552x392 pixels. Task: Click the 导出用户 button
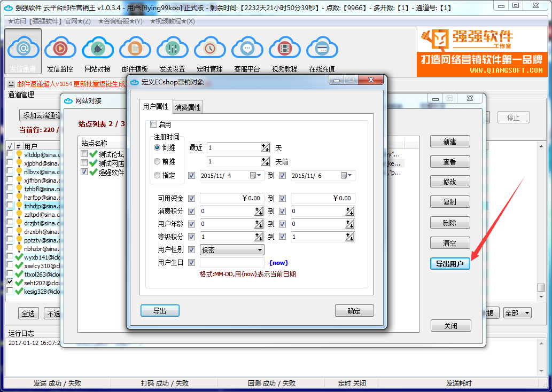coord(450,264)
